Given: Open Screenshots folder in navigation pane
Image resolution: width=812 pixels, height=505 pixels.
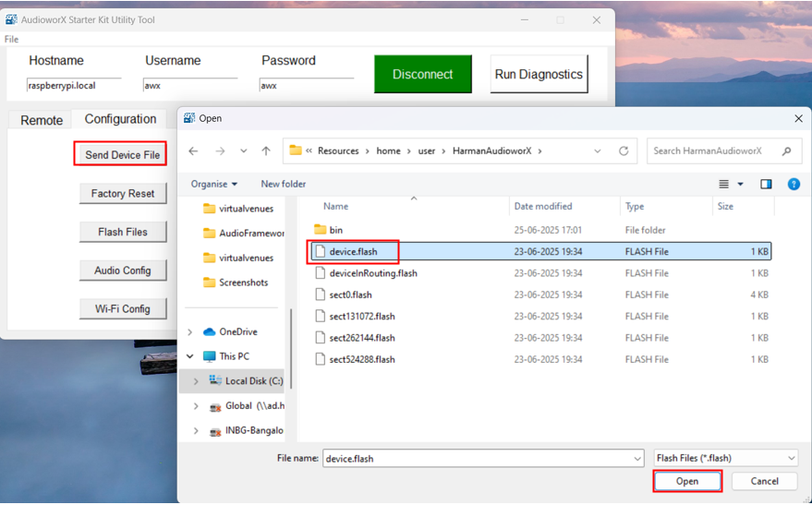Looking at the screenshot, I should click(x=236, y=283).
